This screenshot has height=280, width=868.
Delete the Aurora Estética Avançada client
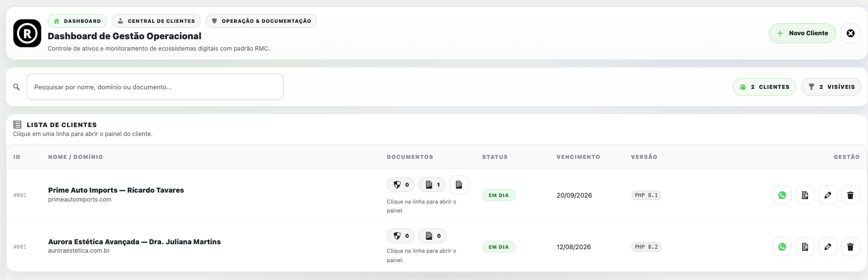850,247
